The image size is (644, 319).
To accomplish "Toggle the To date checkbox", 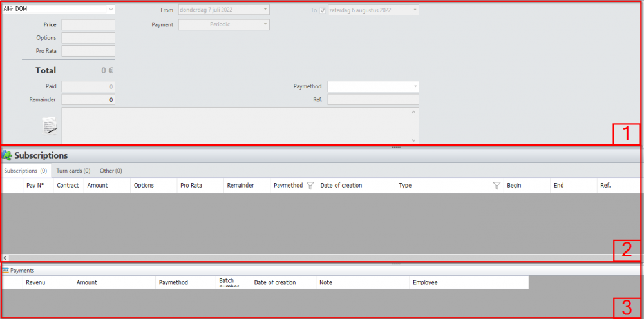I will pos(323,10).
